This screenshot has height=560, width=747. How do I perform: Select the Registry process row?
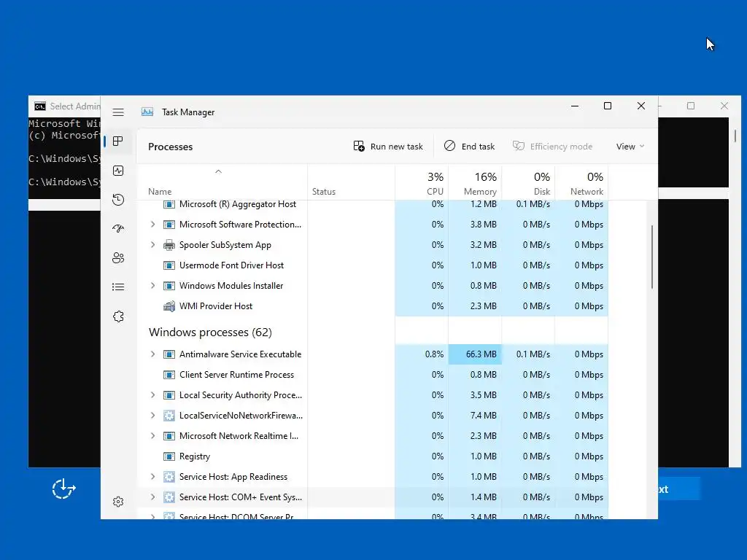[373, 456]
